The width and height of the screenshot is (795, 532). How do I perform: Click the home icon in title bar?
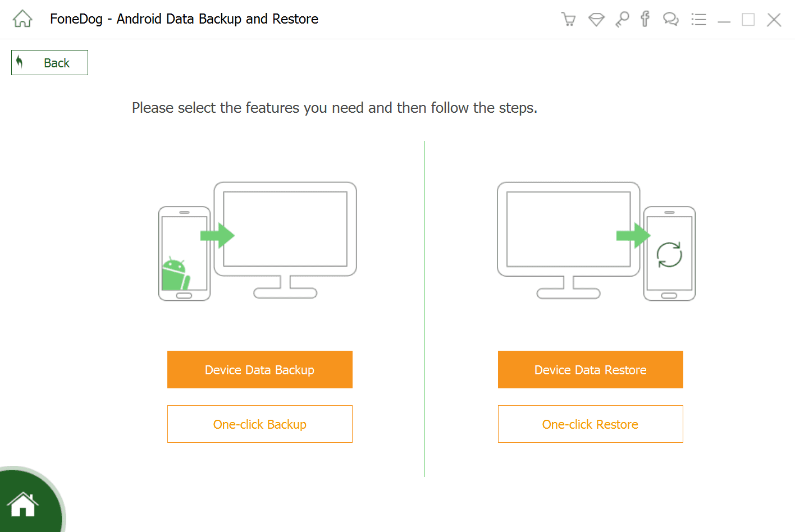point(22,19)
